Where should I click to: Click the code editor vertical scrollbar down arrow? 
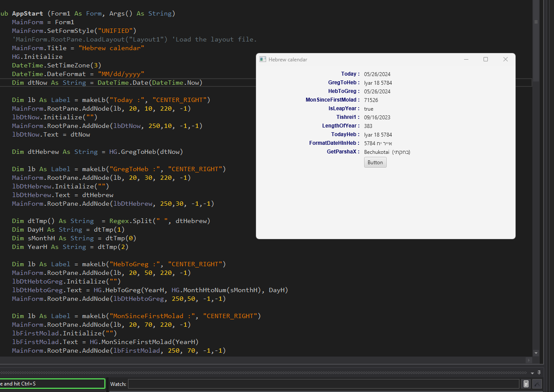tap(536, 353)
